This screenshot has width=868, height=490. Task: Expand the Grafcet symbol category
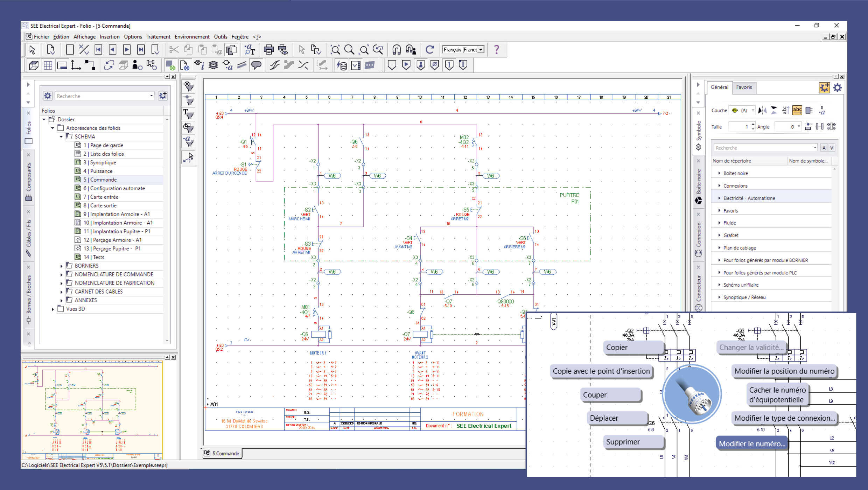[719, 235]
